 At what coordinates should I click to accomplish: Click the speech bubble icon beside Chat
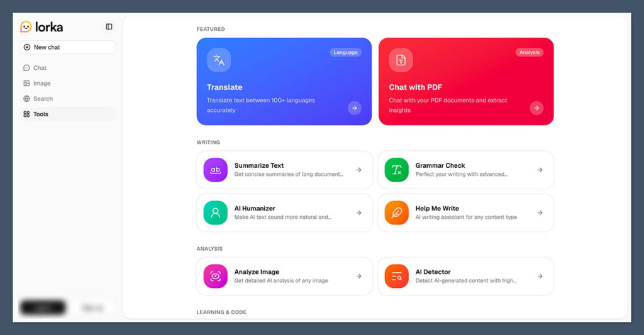click(26, 68)
